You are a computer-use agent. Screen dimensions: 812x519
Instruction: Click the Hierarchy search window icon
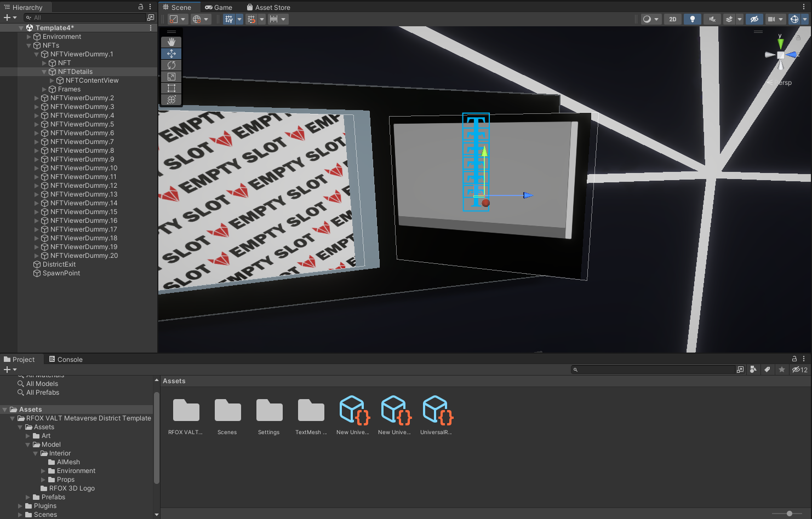point(151,18)
